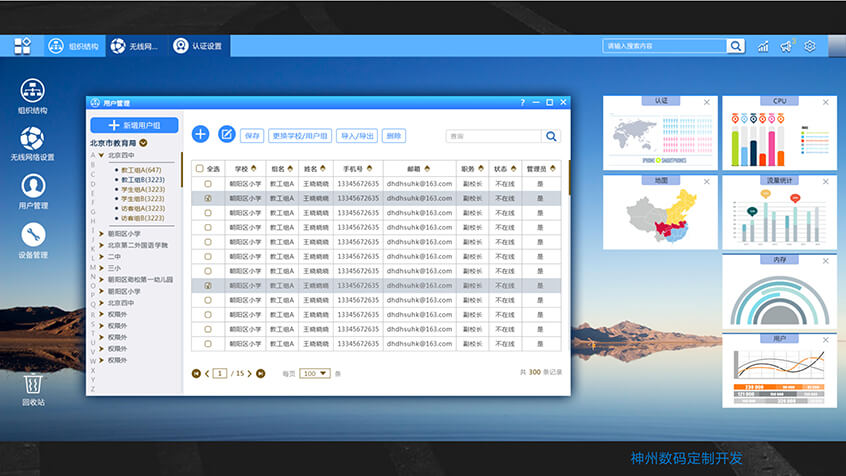
Task: Open 无线网络设置 sidebar icon
Action: [33, 138]
